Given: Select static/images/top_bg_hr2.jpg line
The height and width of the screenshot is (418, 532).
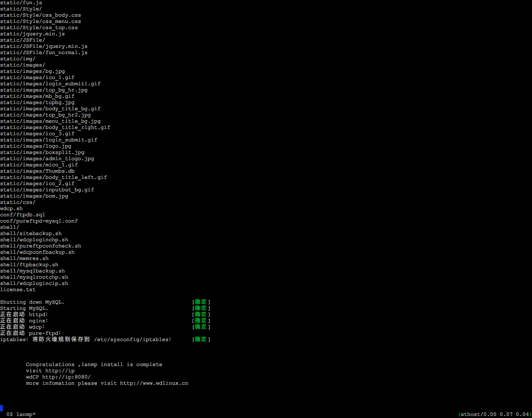Looking at the screenshot, I should pos(45,115).
